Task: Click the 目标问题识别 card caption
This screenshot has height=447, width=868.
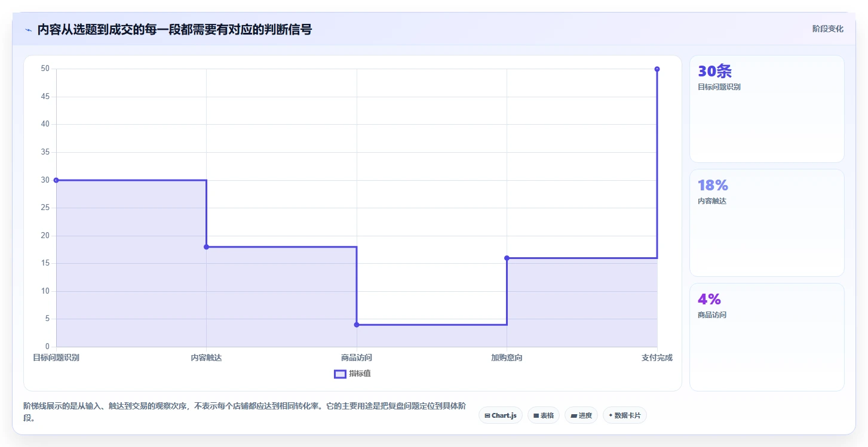Action: pyautogui.click(x=719, y=87)
